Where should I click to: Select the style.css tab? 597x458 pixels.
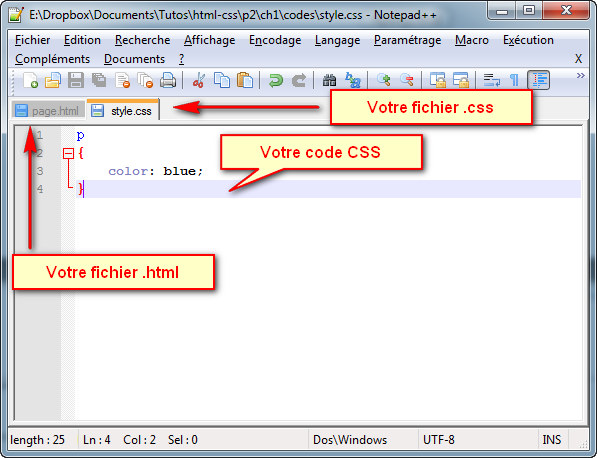pyautogui.click(x=123, y=110)
